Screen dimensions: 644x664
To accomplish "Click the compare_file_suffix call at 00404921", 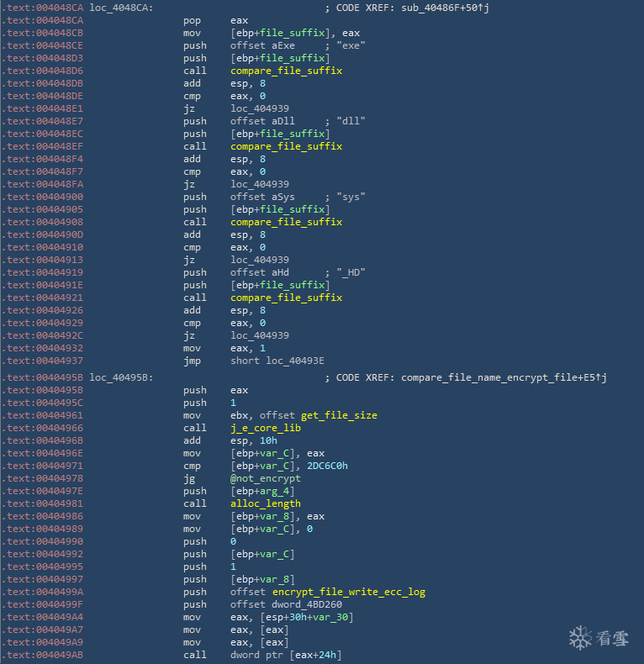I will click(286, 298).
